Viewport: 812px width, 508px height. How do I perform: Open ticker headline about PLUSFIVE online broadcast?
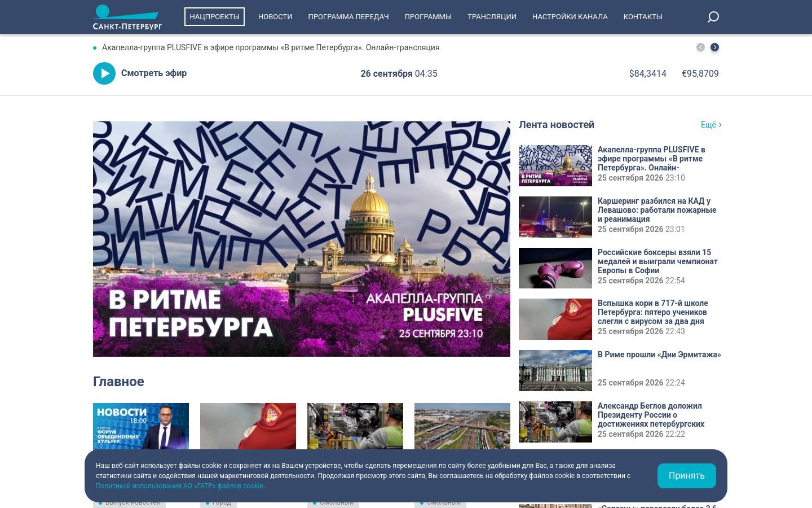tap(271, 47)
